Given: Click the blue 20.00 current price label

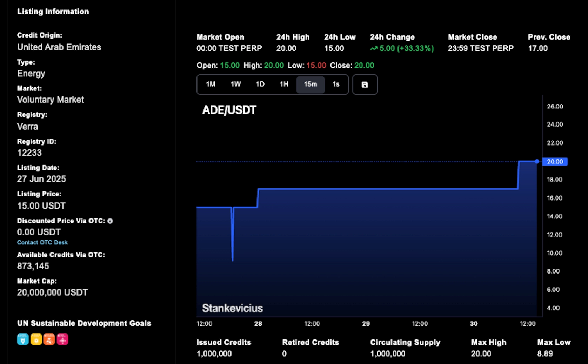Looking at the screenshot, I should [555, 162].
